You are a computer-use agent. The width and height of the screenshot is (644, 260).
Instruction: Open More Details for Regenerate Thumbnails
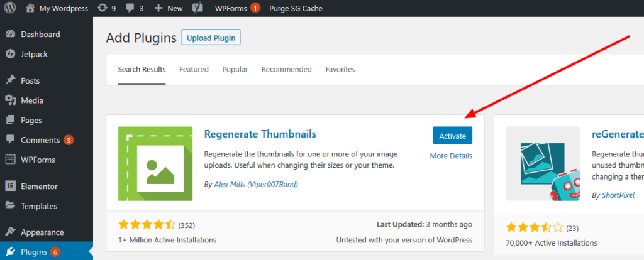point(451,156)
